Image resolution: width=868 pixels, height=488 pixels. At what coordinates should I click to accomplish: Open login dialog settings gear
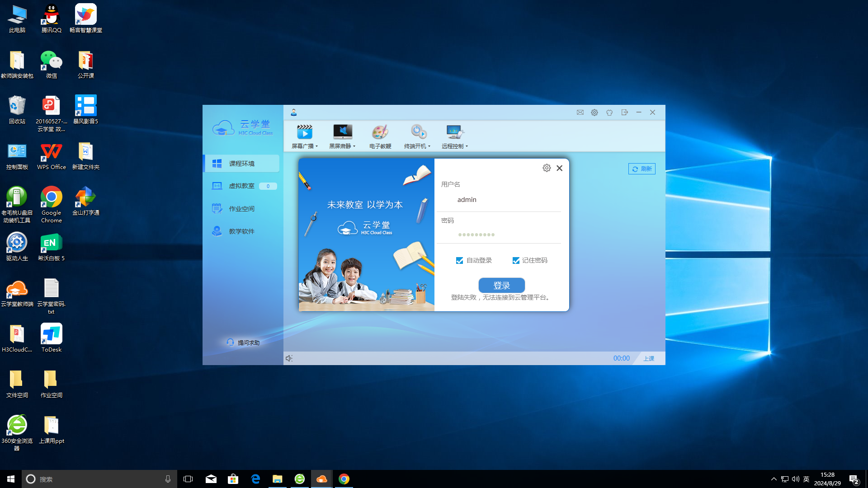coord(547,168)
